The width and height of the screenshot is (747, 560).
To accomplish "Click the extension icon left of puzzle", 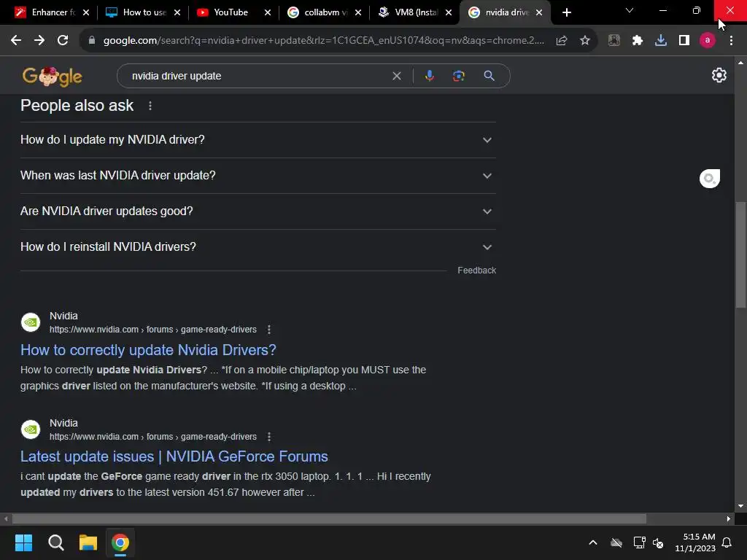I will point(614,41).
